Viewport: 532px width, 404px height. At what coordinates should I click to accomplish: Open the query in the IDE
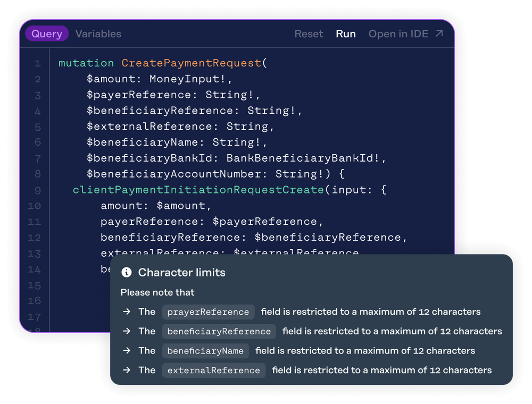398,33
